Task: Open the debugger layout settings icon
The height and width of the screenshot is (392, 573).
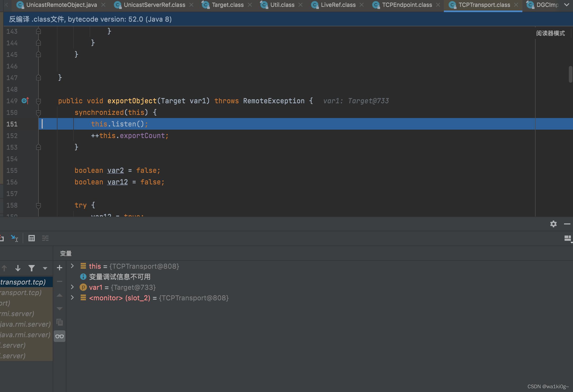Action: (568, 239)
